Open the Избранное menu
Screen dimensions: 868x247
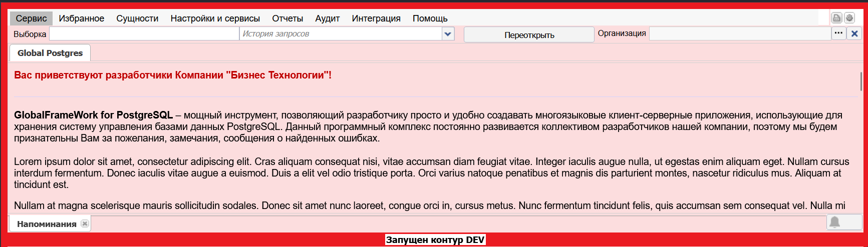click(x=82, y=18)
